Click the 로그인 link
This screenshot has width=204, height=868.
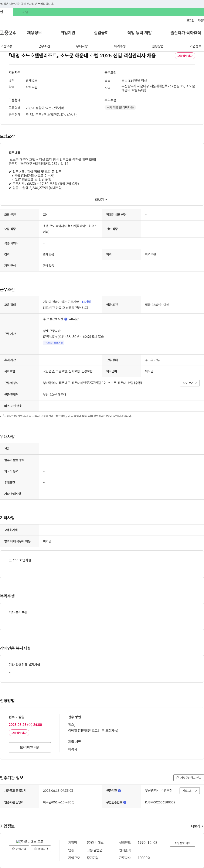(x=190, y=21)
